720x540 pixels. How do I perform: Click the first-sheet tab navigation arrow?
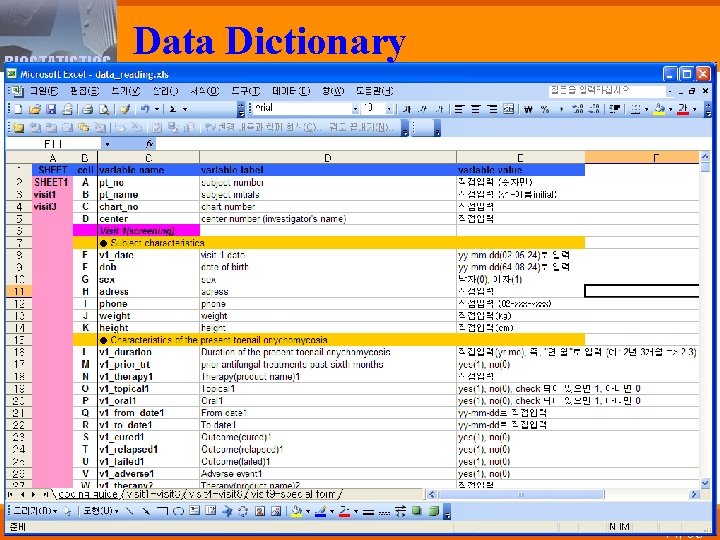click(x=11, y=495)
